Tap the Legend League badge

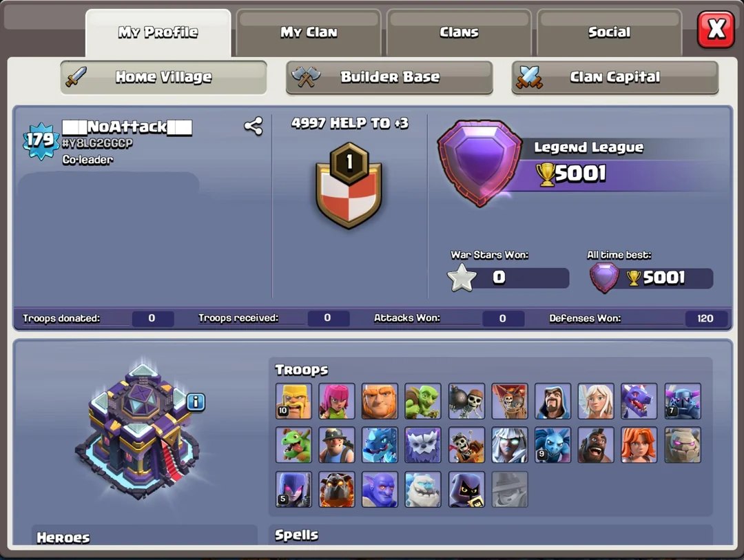pos(479,163)
